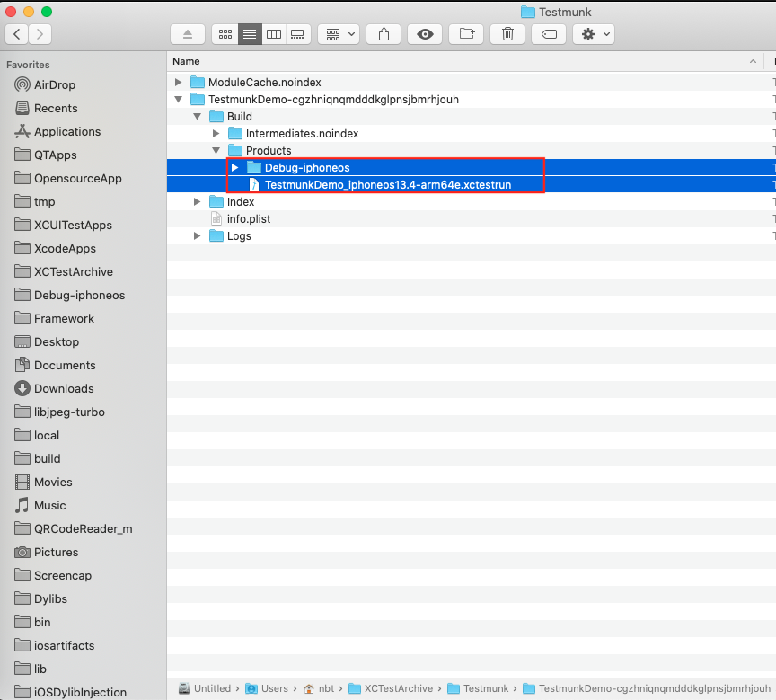
Task: Open libjpeg-turbo sidebar folder
Action: pos(60,412)
